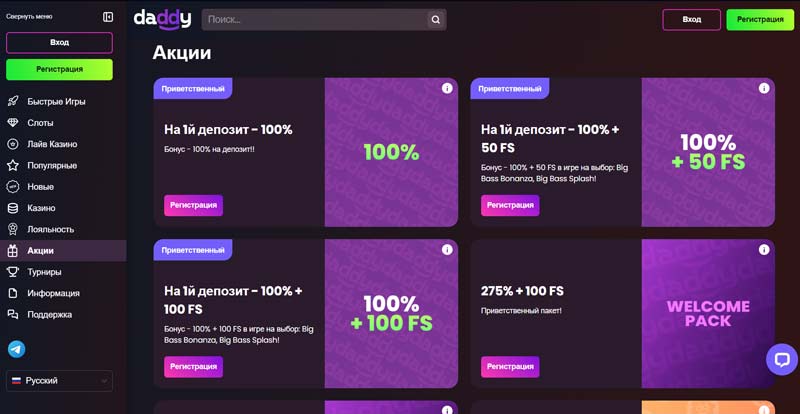This screenshot has width=800, height=414.
Task: Collapse the sidebar menu icon
Action: coord(108,17)
